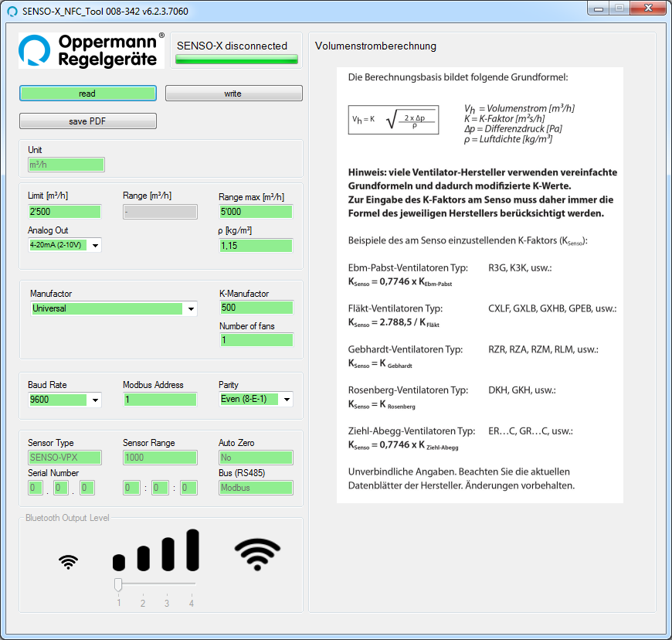Click the 'Fläkt-Ventilatoren Typ:' text

(395, 308)
